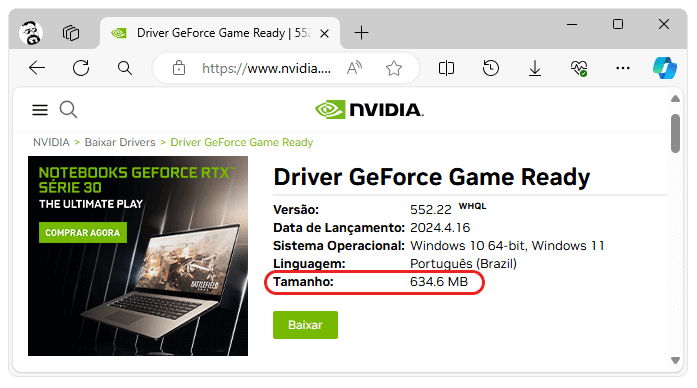Viewport: 697px width, 388px height.
Task: Show the downloads panel
Action: 535,68
